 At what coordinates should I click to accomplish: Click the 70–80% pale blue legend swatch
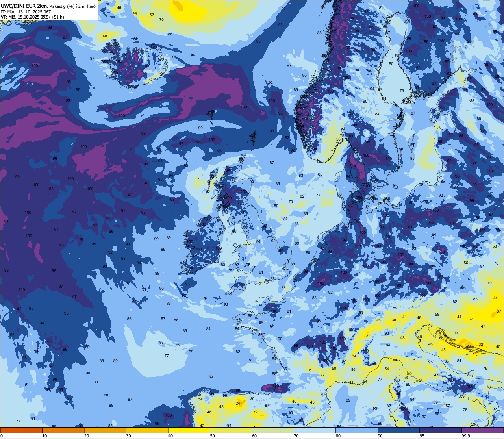(315, 430)
